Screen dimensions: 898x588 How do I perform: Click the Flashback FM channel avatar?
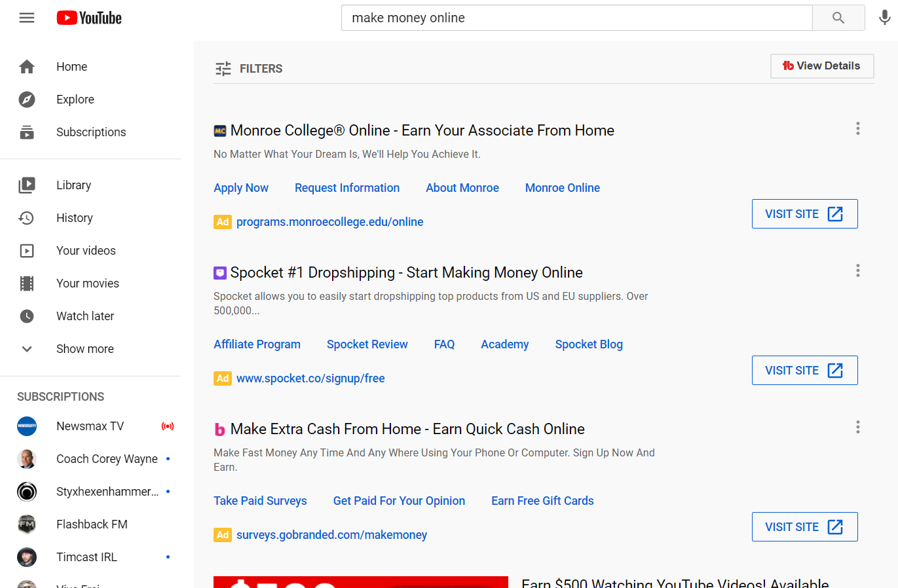click(27, 524)
